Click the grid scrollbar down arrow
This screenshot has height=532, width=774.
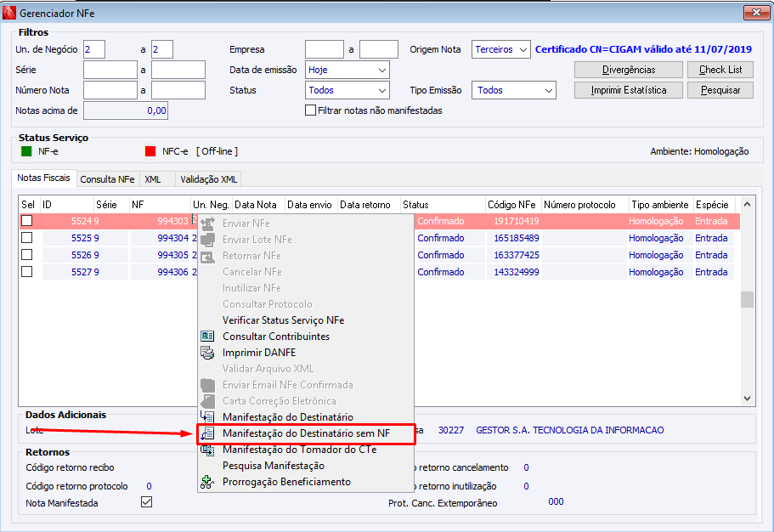(x=748, y=399)
